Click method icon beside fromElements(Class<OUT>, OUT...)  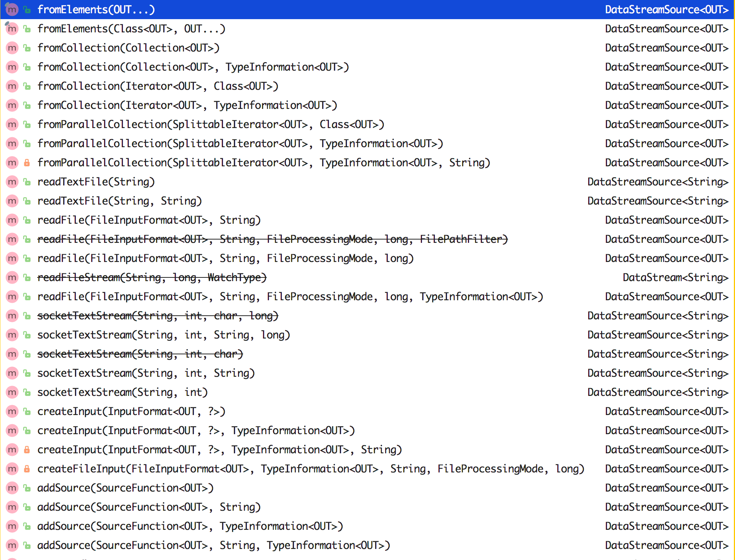tap(12, 29)
